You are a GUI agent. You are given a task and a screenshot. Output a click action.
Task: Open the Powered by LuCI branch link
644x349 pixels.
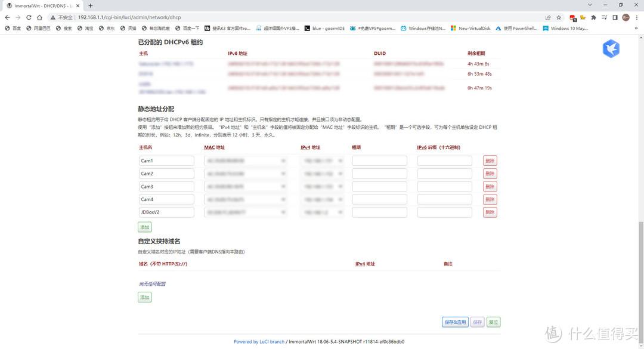259,342
